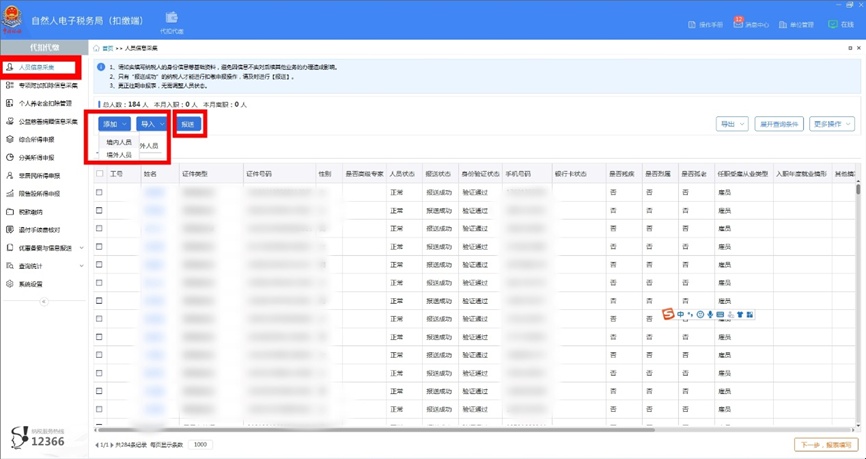Open 操作手册 manual icon in header
Viewport: 866px width, 459px height.
(705, 25)
